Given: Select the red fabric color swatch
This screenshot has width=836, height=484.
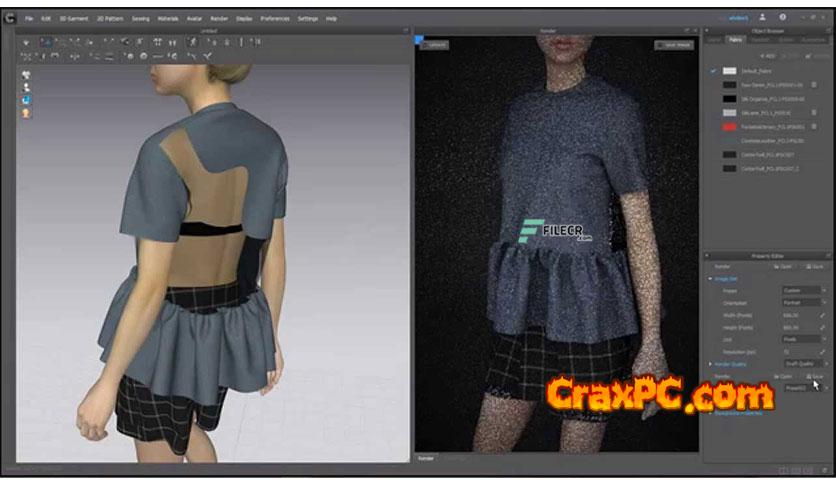Looking at the screenshot, I should click(x=729, y=128).
